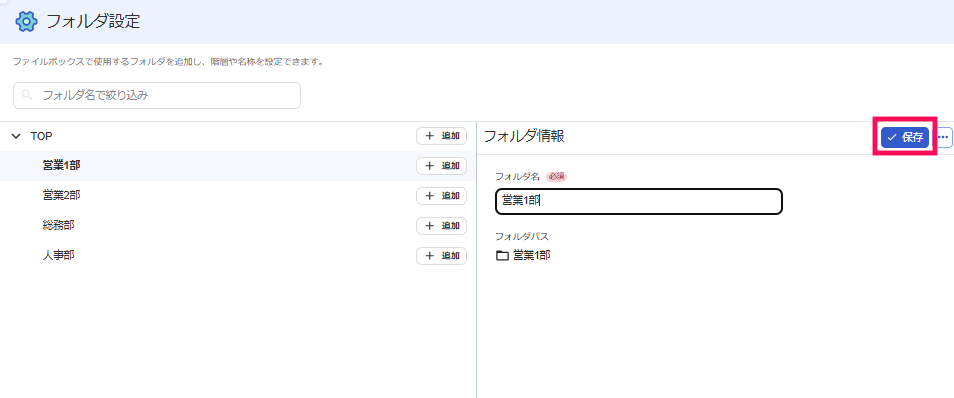Viewport: 954px width, 398px height.
Task: Select the TOP root folder row
Action: click(x=237, y=136)
